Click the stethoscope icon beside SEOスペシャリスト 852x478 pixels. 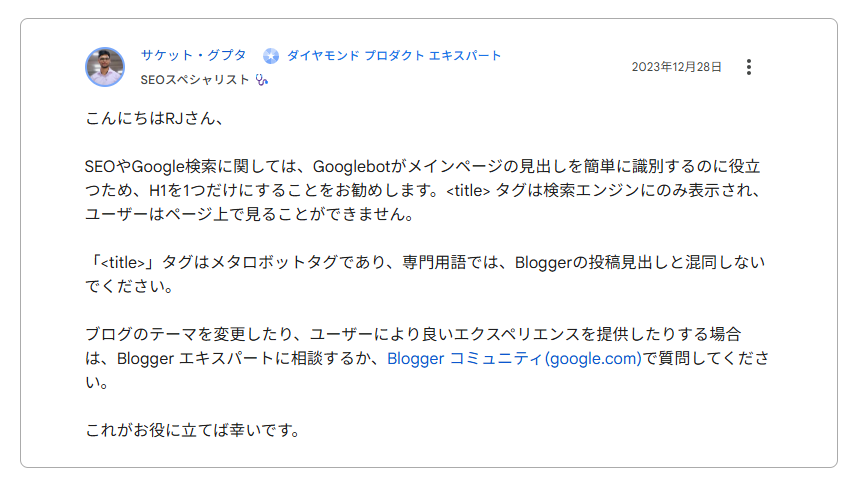[x=262, y=80]
